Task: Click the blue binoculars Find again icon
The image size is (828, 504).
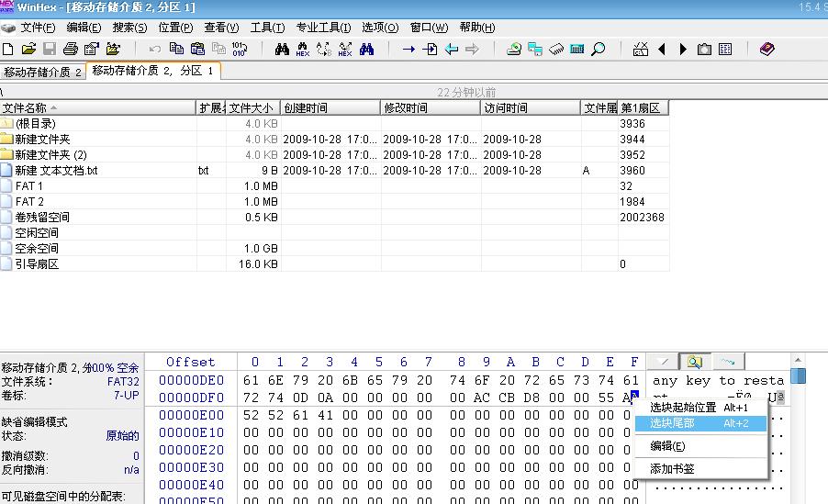Action: pyautogui.click(x=366, y=50)
